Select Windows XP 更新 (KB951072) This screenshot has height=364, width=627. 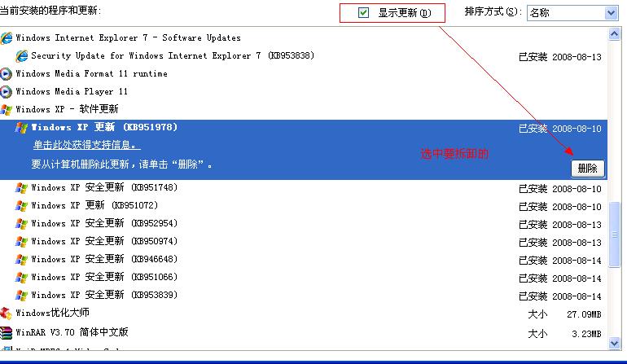pyautogui.click(x=94, y=205)
